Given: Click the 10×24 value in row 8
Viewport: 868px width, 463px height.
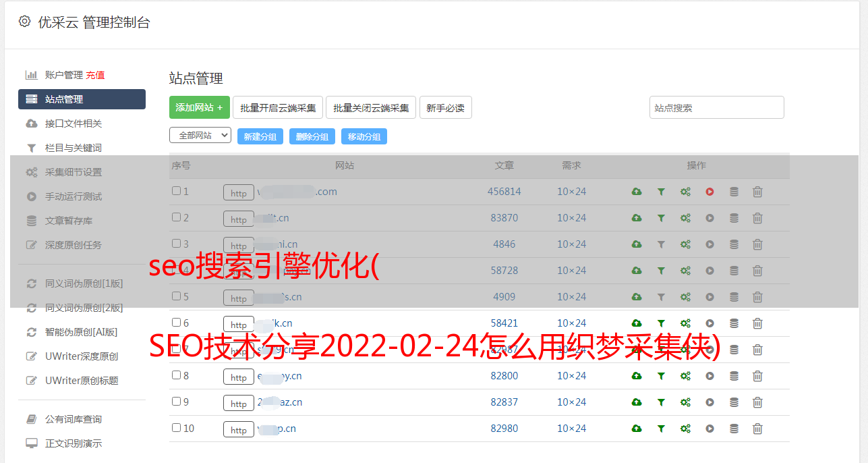Looking at the screenshot, I should pyautogui.click(x=571, y=376).
